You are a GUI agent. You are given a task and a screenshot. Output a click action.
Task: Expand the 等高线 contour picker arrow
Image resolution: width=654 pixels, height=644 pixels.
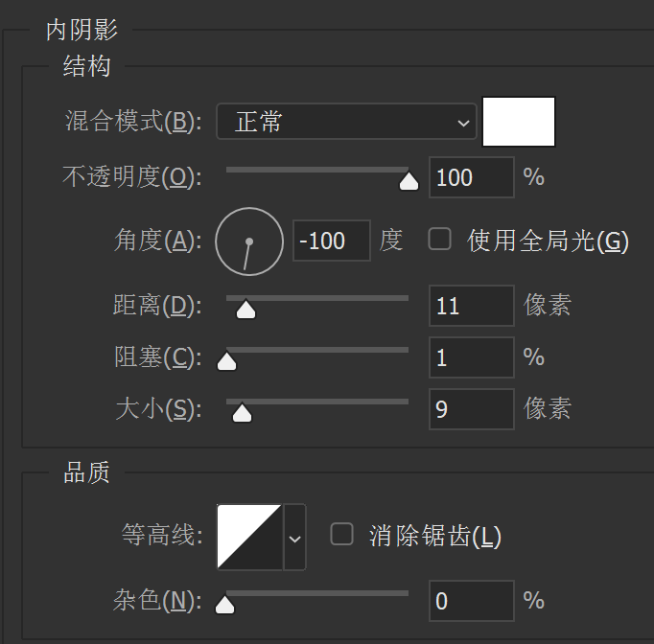(295, 537)
